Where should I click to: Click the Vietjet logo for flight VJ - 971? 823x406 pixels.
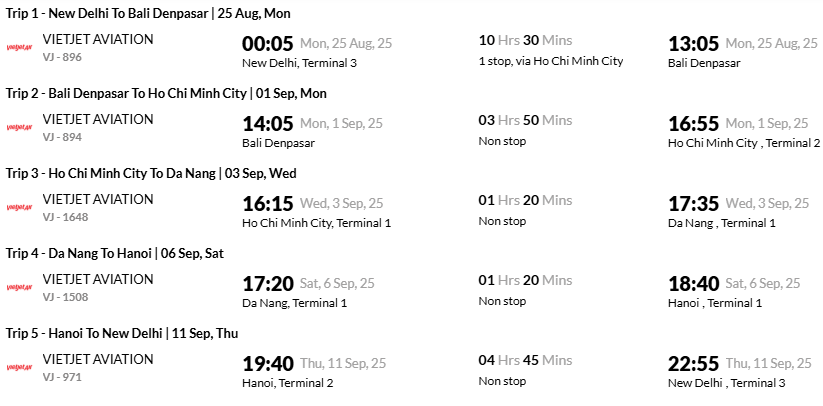(19, 368)
